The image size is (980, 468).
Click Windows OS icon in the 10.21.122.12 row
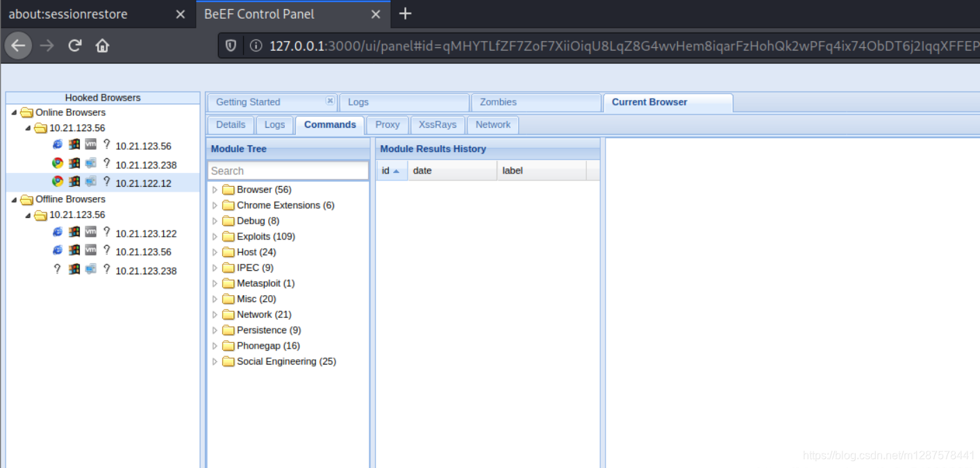click(74, 181)
